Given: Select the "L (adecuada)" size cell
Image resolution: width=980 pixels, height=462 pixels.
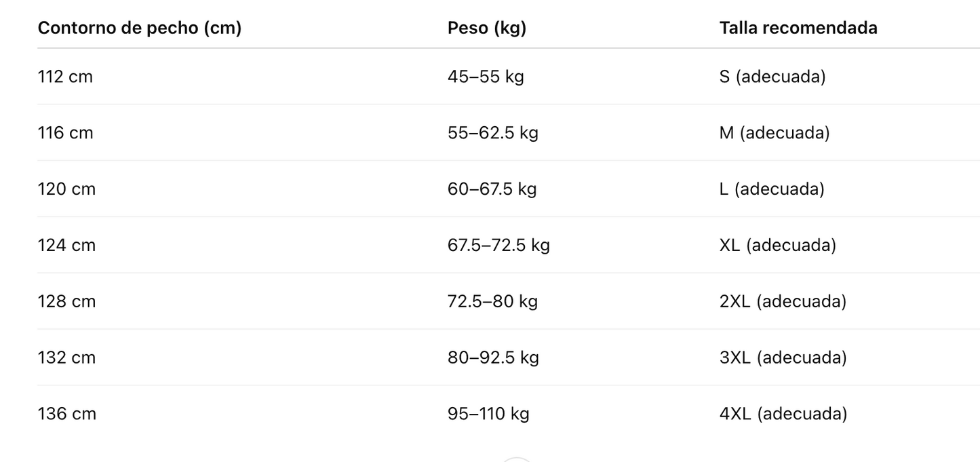Looking at the screenshot, I should (x=772, y=189).
